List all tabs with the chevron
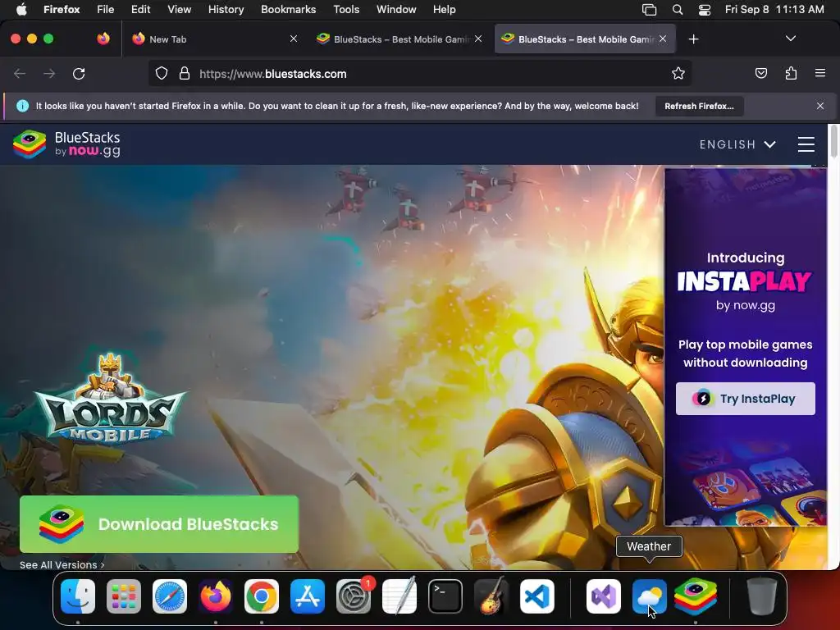The width and height of the screenshot is (840, 630). tap(790, 39)
